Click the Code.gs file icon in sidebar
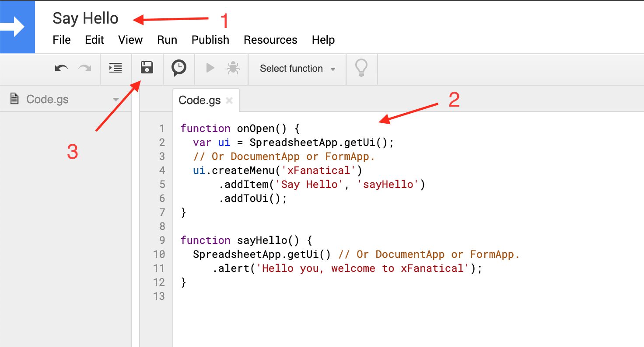The width and height of the screenshot is (644, 347). [14, 99]
